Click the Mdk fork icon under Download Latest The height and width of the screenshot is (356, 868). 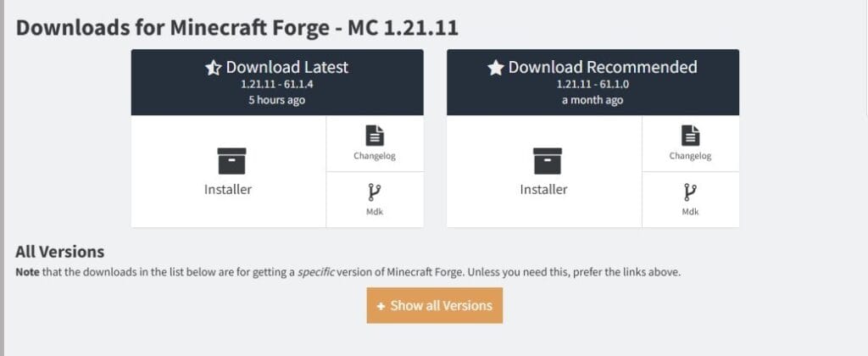coord(375,192)
